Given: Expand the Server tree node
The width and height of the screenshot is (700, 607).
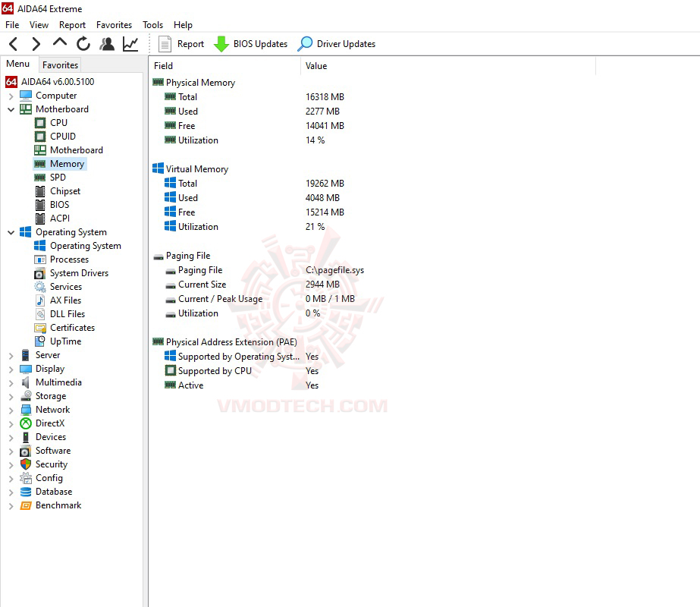Looking at the screenshot, I should [11, 356].
